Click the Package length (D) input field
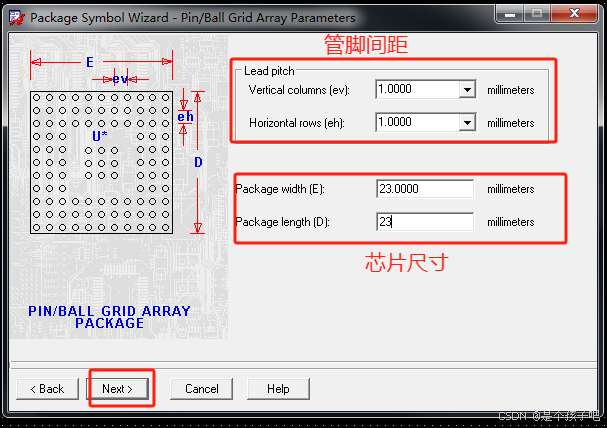 425,222
